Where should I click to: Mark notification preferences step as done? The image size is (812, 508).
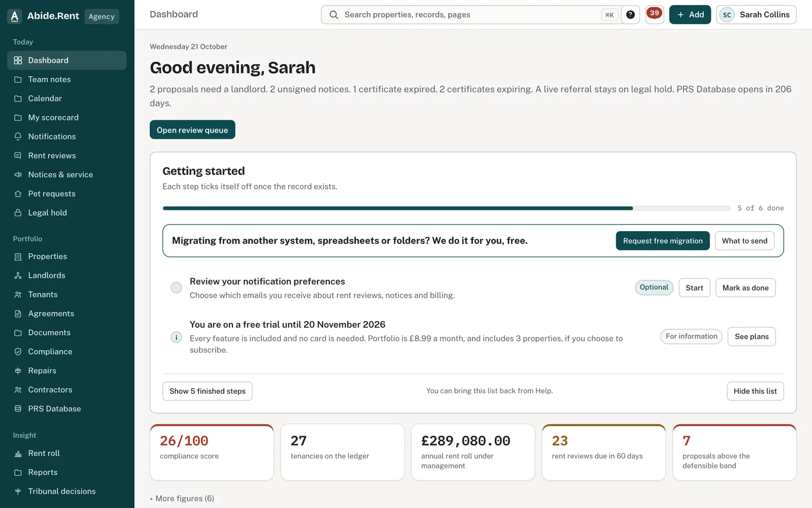(x=745, y=288)
